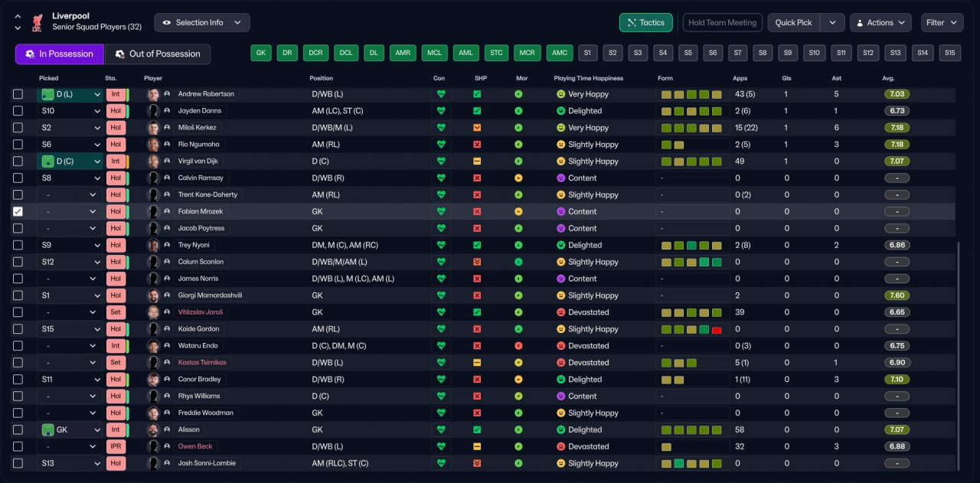
Task: Sort by the Apps column header
Action: click(740, 78)
